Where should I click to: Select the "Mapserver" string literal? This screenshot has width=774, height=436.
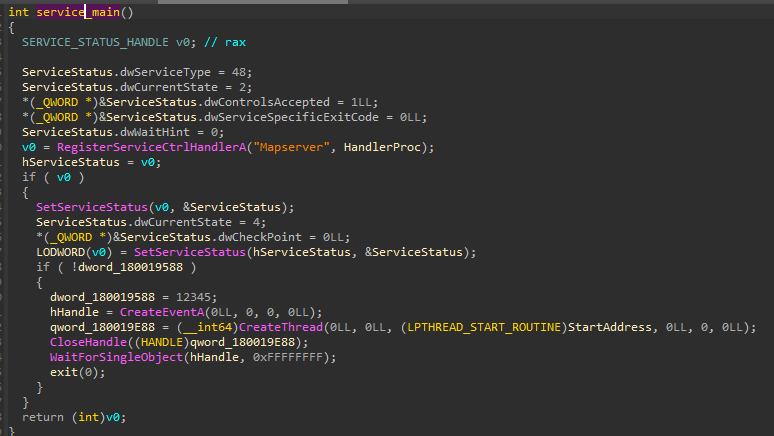click(x=291, y=147)
